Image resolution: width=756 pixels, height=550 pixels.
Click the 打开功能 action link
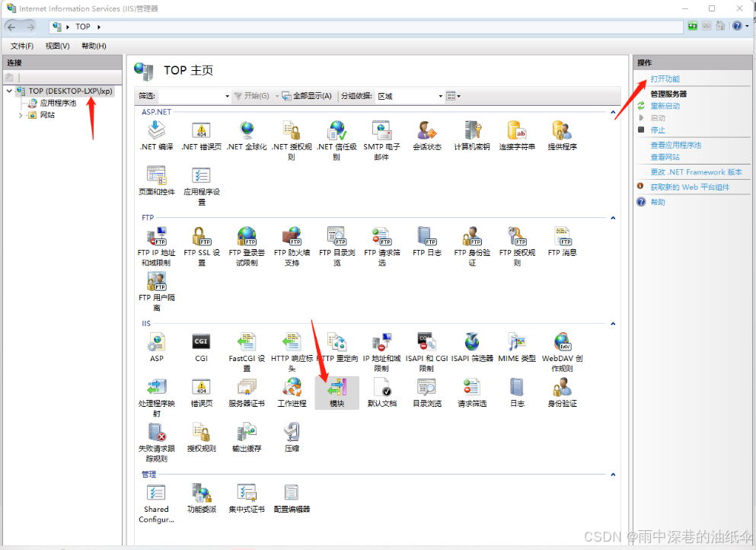(665, 78)
